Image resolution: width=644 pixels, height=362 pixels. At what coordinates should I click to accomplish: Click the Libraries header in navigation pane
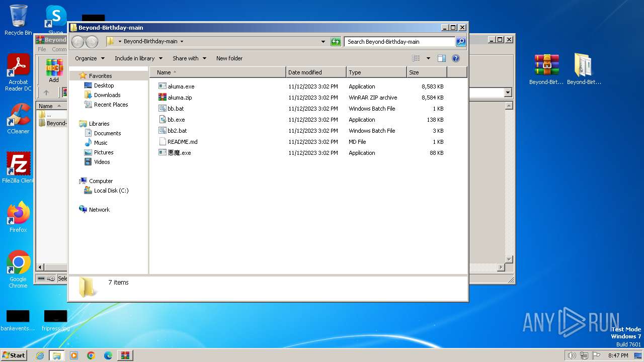pos(94,124)
